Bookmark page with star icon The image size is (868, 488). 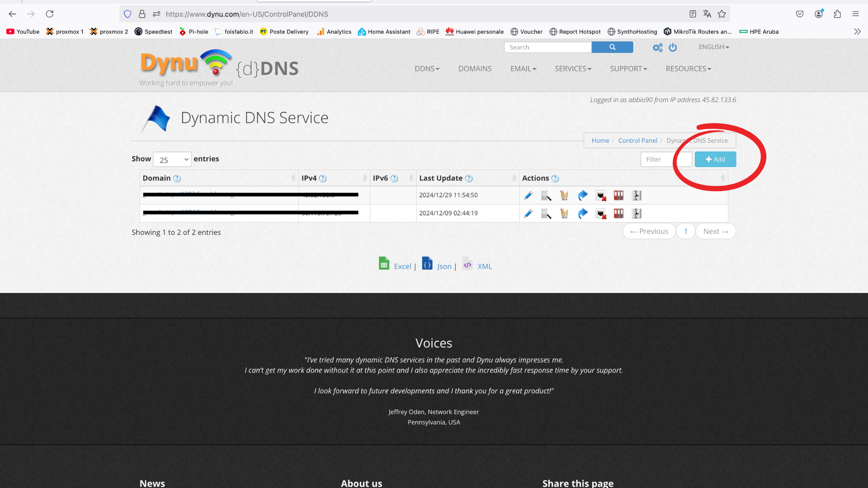(x=722, y=14)
